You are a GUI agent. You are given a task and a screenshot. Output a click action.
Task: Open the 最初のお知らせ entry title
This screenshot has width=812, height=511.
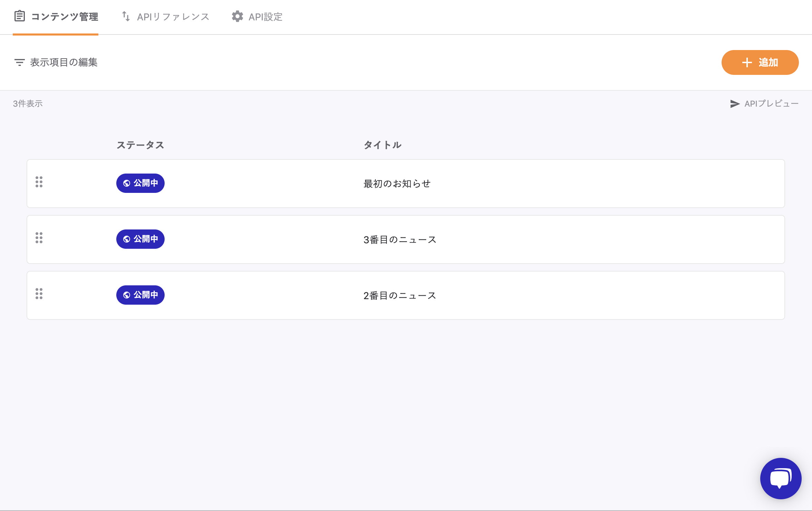[x=397, y=184]
